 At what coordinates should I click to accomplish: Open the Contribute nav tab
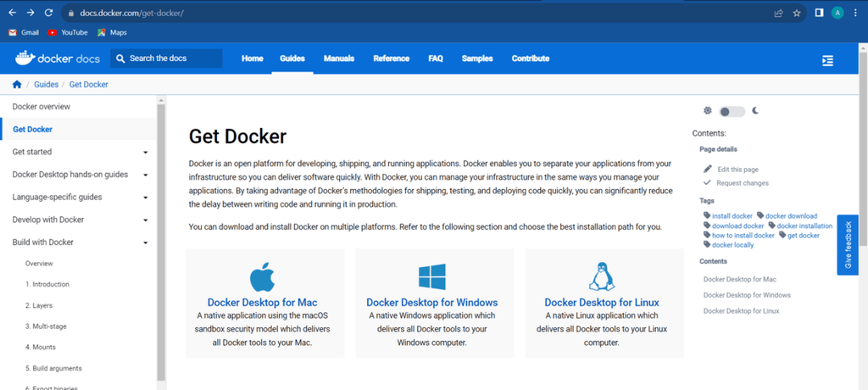[x=531, y=58]
